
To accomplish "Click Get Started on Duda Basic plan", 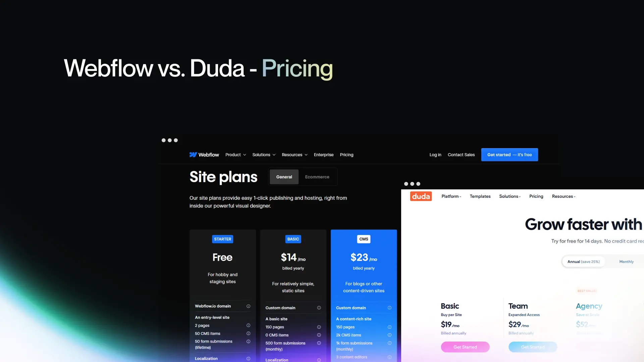I will point(465,347).
